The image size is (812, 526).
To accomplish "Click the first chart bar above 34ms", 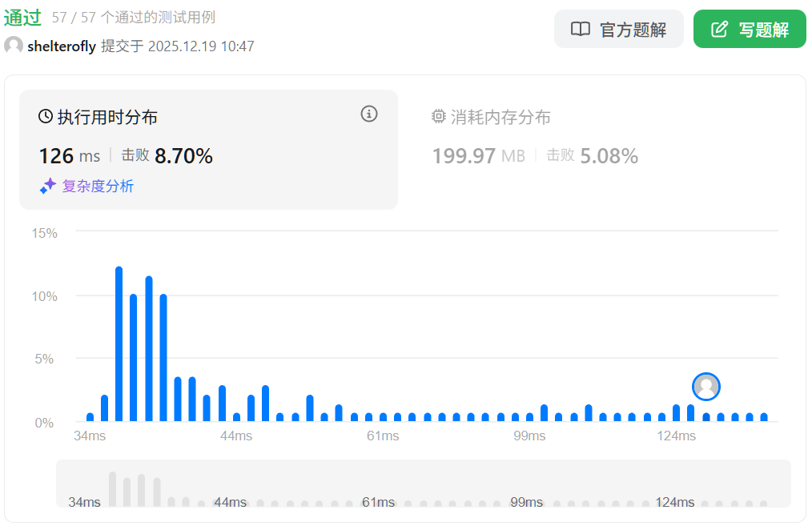I will (x=90, y=416).
